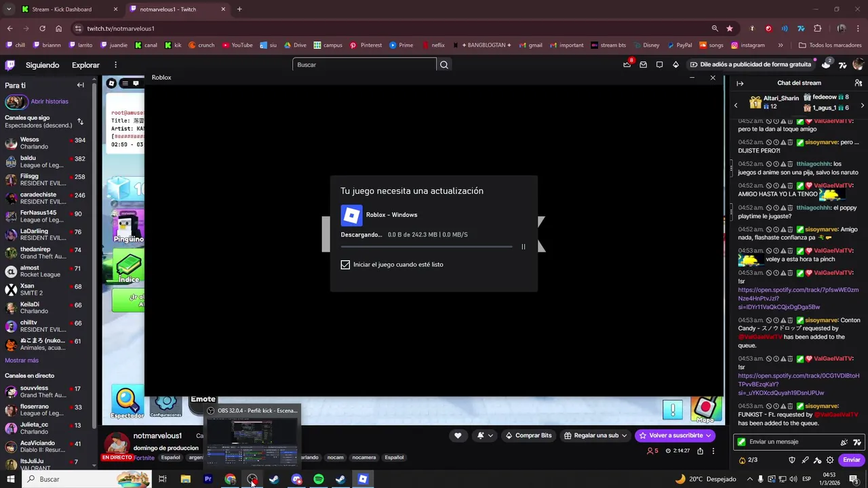The image size is (868, 488).
Task: Show previous gift leaderboard entries arrow
Action: coord(736,105)
